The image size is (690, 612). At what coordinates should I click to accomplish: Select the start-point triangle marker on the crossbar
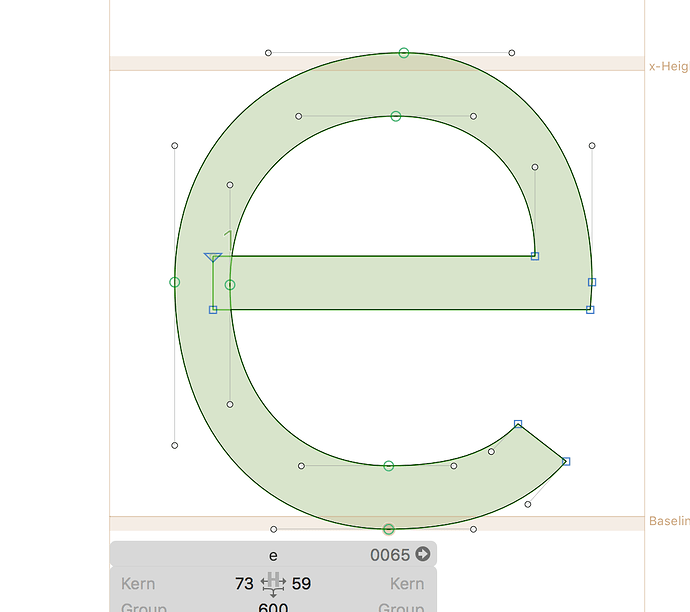(212, 258)
